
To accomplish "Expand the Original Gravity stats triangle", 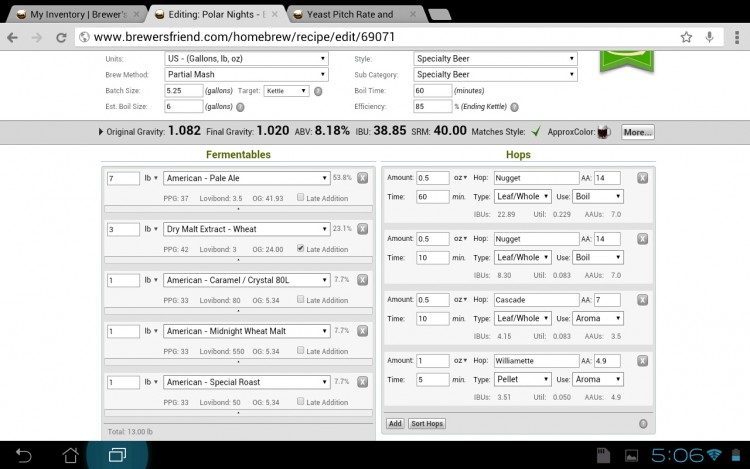I will pyautogui.click(x=100, y=131).
